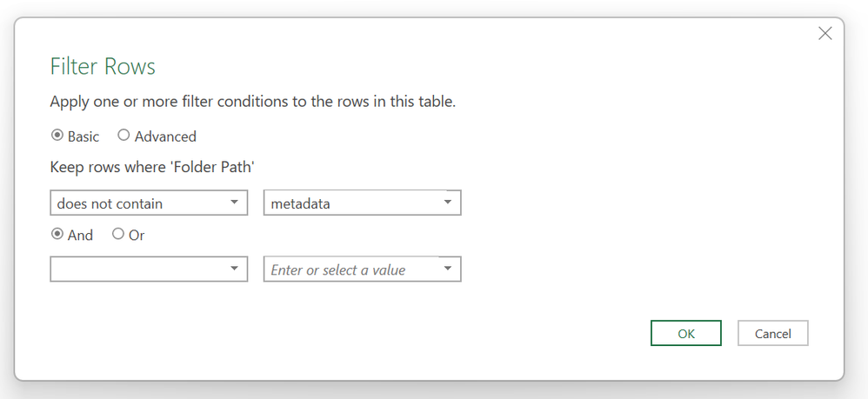868x399 pixels.
Task: Click the 'Enter or select a value' field
Action: point(348,269)
